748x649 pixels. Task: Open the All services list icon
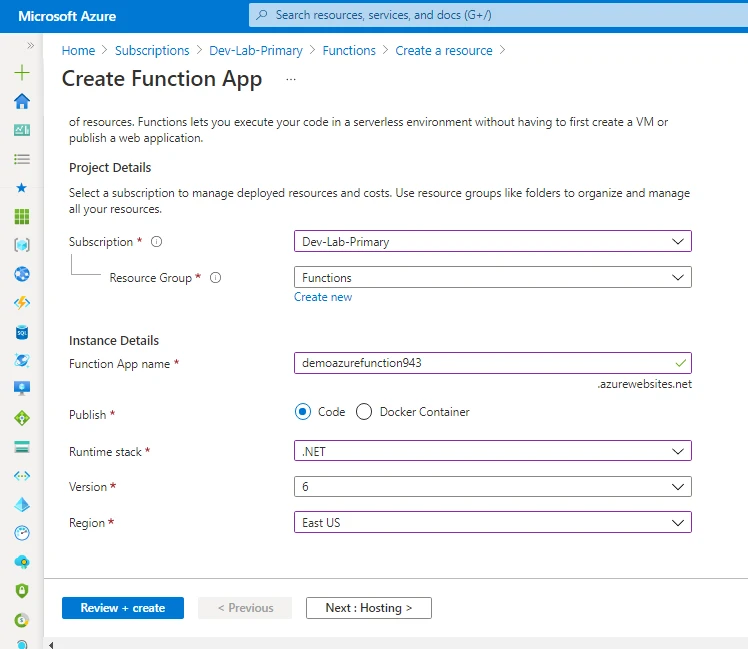click(x=22, y=159)
